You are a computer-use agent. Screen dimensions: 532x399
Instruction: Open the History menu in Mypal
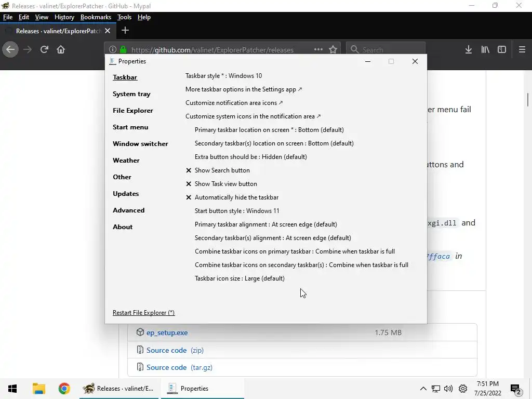[x=64, y=17]
